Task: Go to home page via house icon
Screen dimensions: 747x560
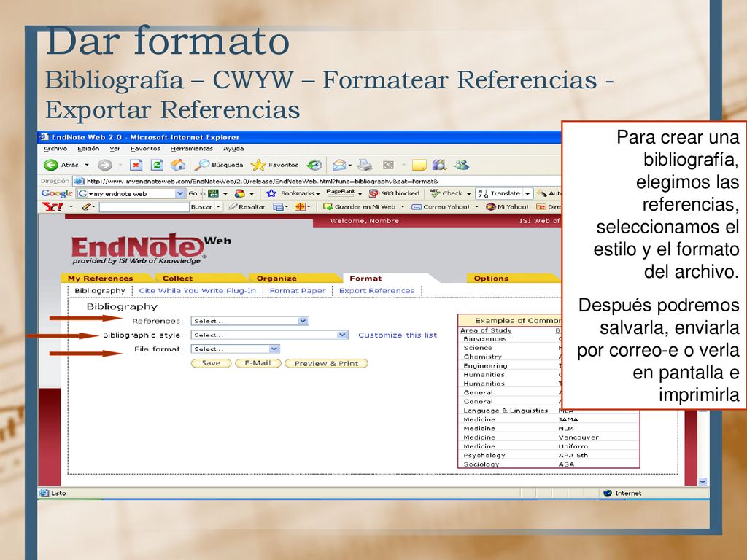Action: [x=178, y=165]
